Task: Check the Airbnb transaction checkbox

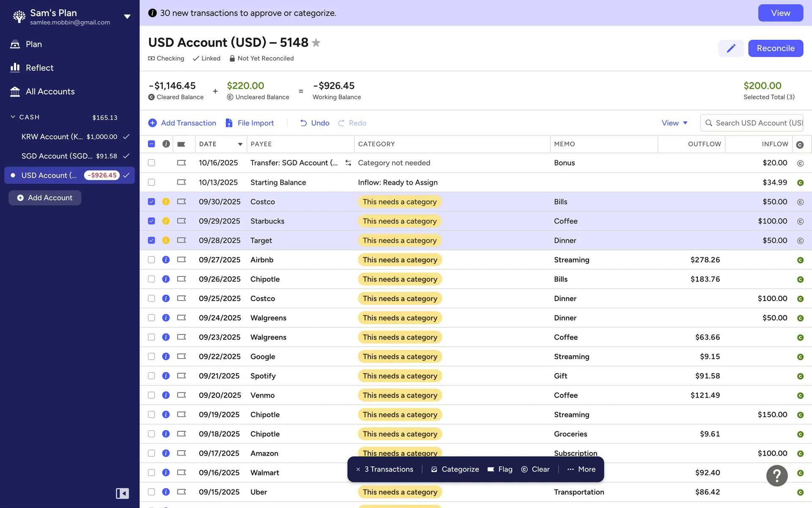Action: pyautogui.click(x=151, y=260)
